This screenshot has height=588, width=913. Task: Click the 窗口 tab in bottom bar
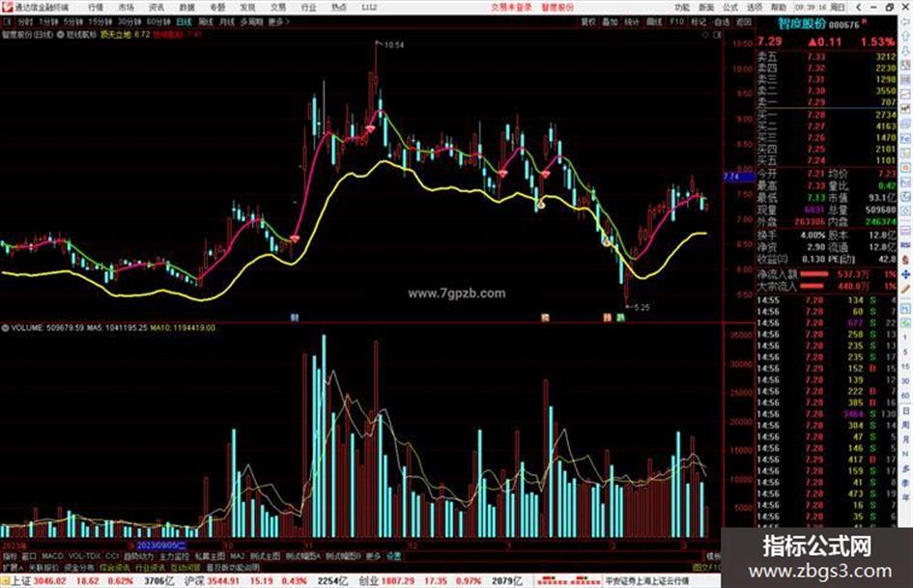29,556
